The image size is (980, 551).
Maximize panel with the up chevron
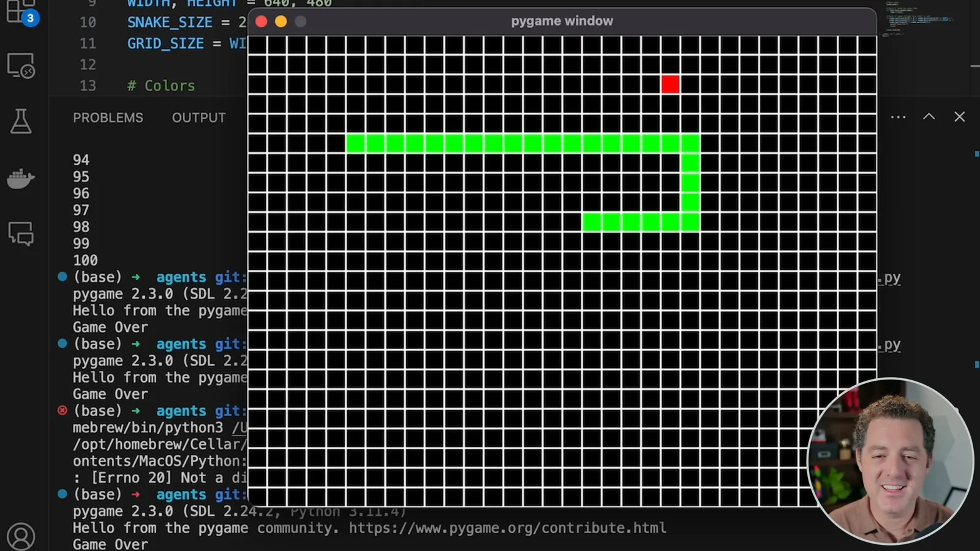click(929, 116)
